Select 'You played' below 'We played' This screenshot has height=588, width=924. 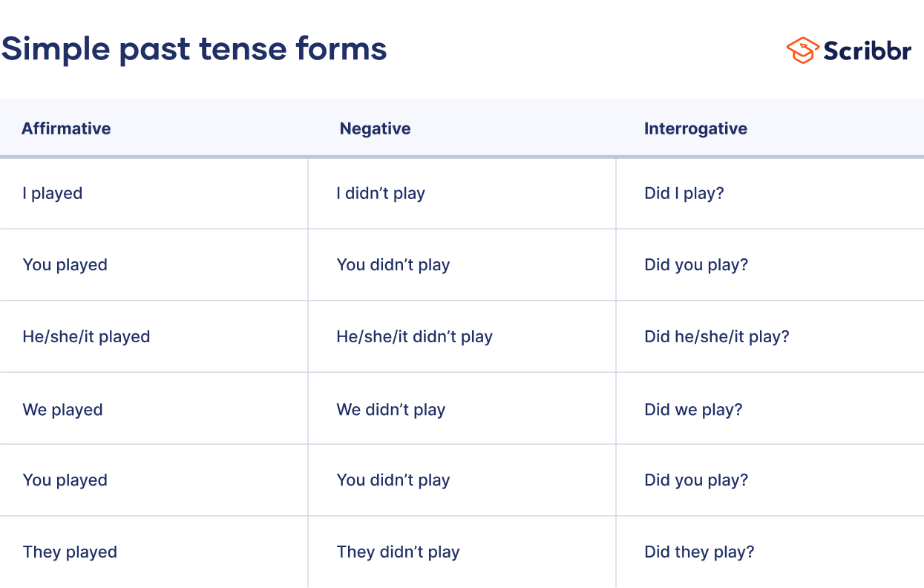point(65,480)
